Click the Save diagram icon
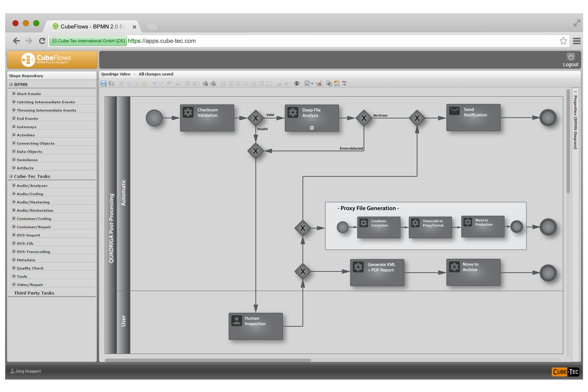Screen dimensions: 588x392 pyautogui.click(x=103, y=83)
